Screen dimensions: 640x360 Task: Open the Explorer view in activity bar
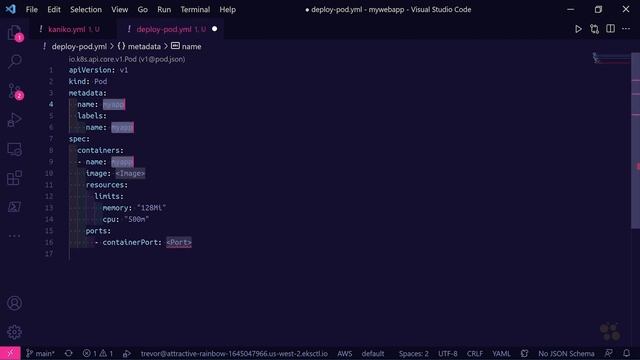tap(14, 33)
